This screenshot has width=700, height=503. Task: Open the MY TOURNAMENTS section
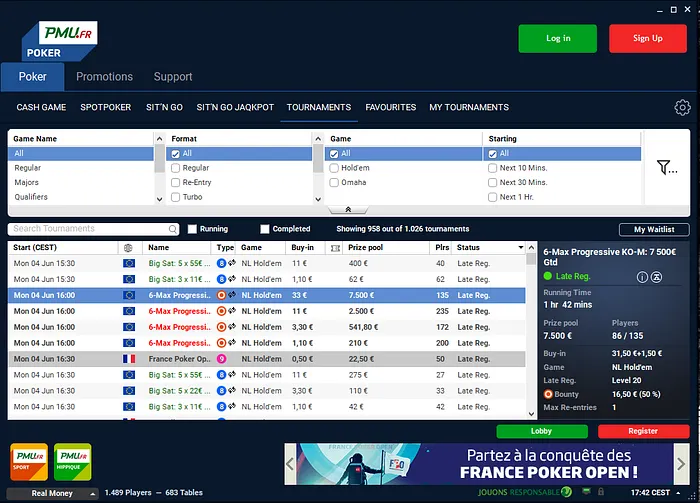[x=469, y=107]
